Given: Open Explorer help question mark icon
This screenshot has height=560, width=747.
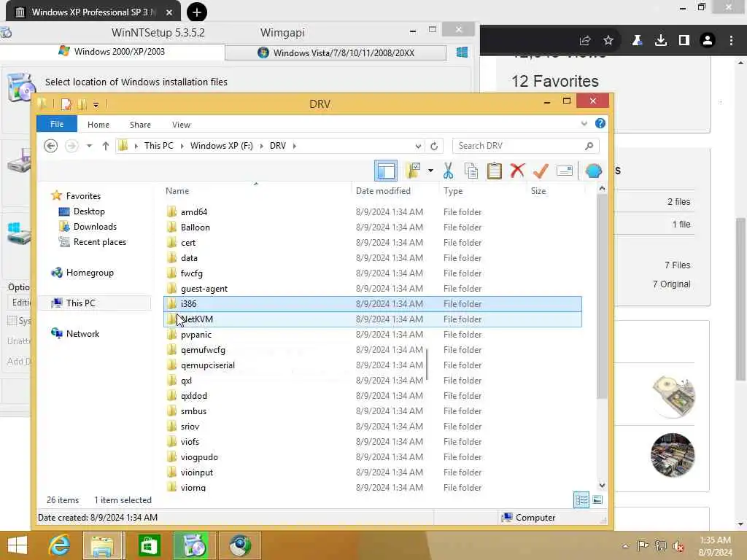Looking at the screenshot, I should pos(600,124).
